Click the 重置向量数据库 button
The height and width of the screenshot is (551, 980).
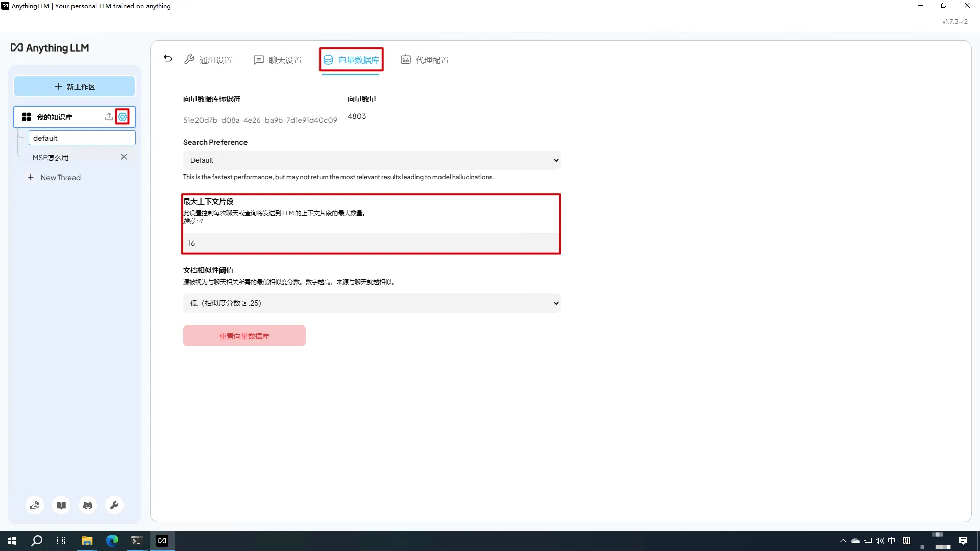click(x=244, y=336)
